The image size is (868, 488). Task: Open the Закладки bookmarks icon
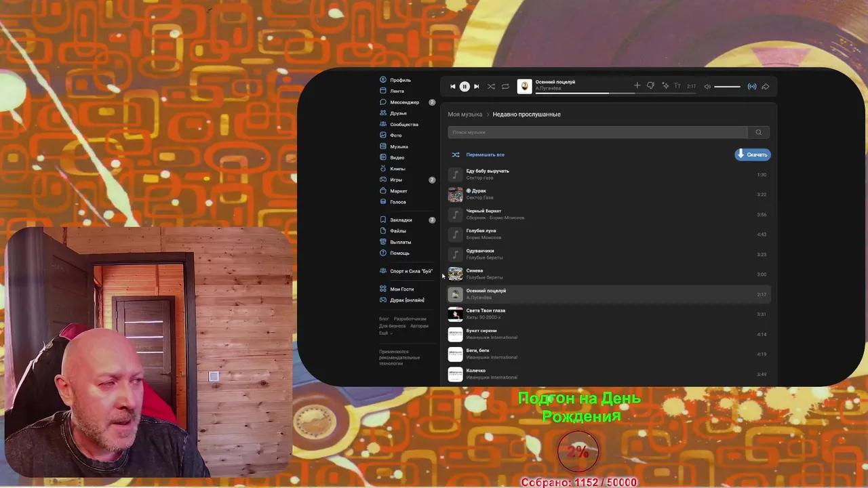tap(383, 220)
